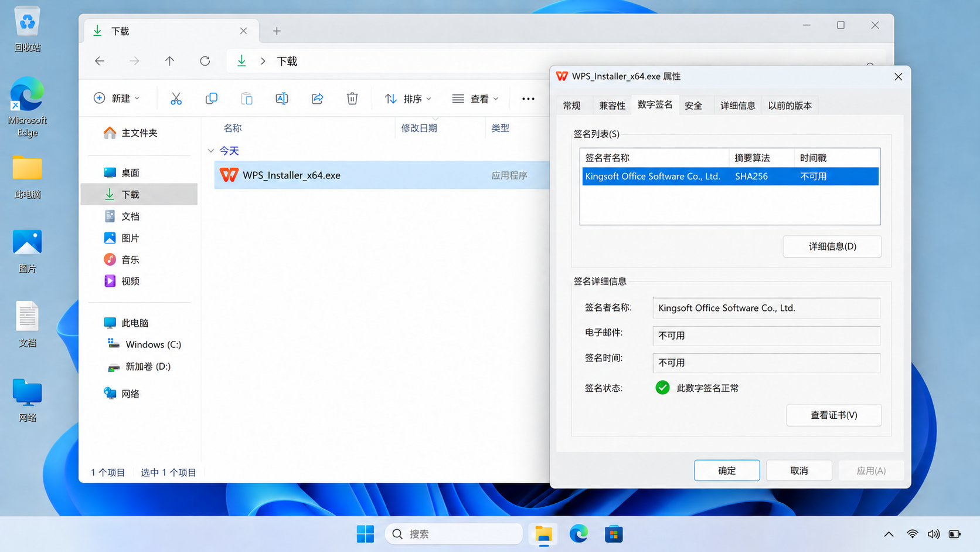Open File Explorer icon on taskbar
The image size is (980, 552).
(x=543, y=534)
